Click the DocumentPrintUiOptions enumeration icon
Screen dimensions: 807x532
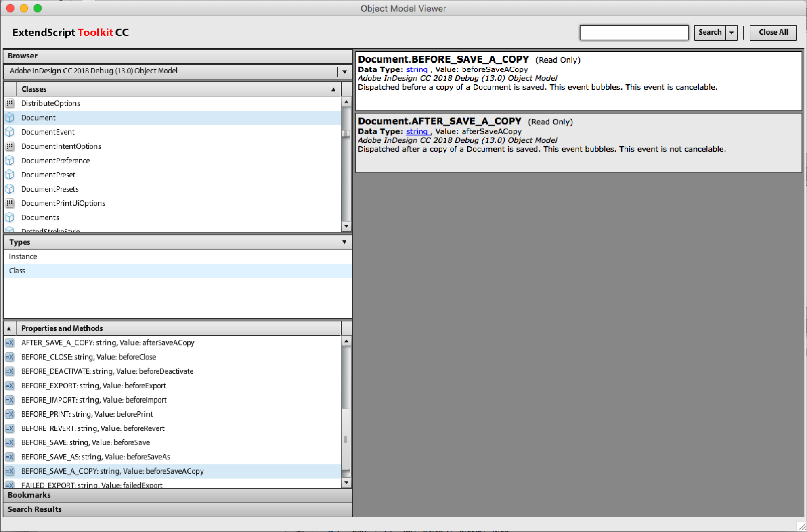pos(9,203)
